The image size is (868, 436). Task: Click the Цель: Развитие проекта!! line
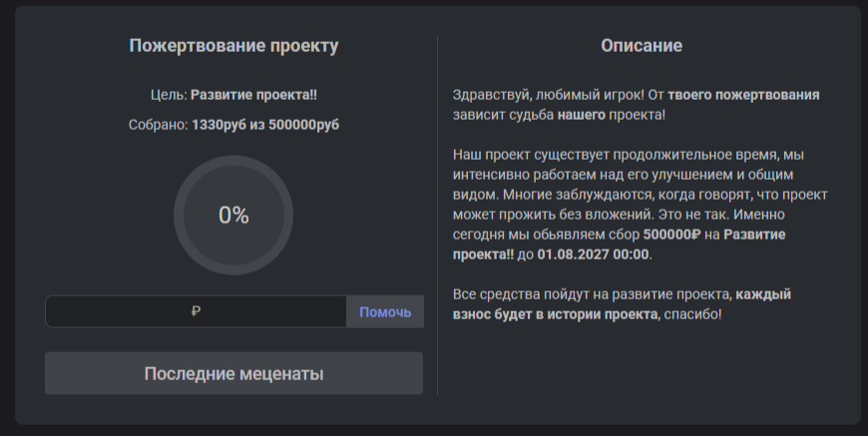(x=233, y=95)
